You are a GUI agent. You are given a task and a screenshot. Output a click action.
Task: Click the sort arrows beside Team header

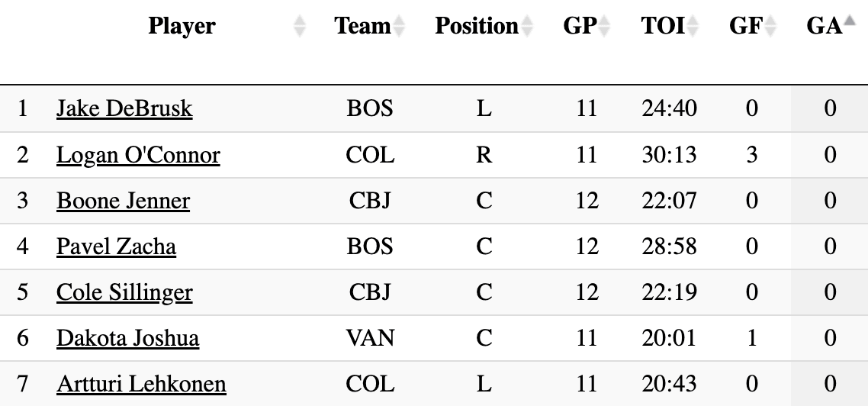click(399, 27)
